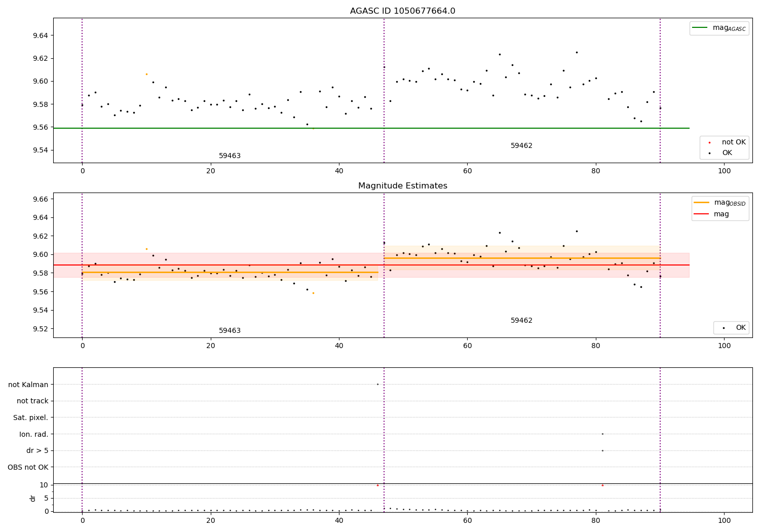The height and width of the screenshot is (532, 760).
Task: Click the title 'AGASC ID 1050677664.0'
Action: [402, 11]
